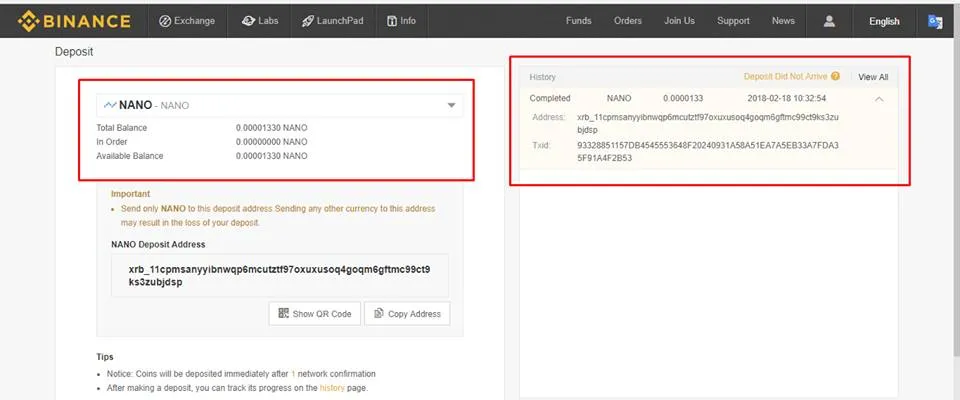Image resolution: width=960 pixels, height=400 pixels.
Task: Click the Google Translate icon
Action: click(935, 21)
